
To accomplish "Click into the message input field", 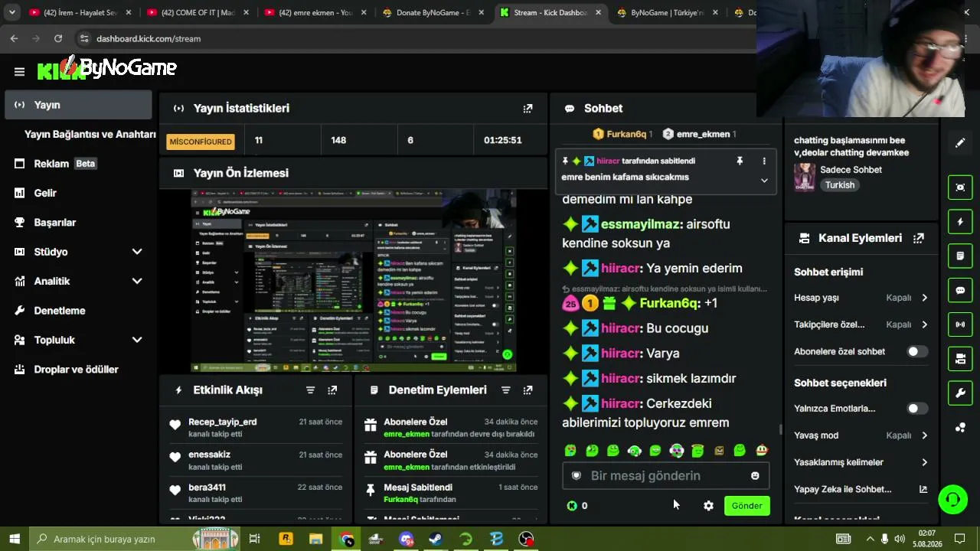I will (665, 476).
